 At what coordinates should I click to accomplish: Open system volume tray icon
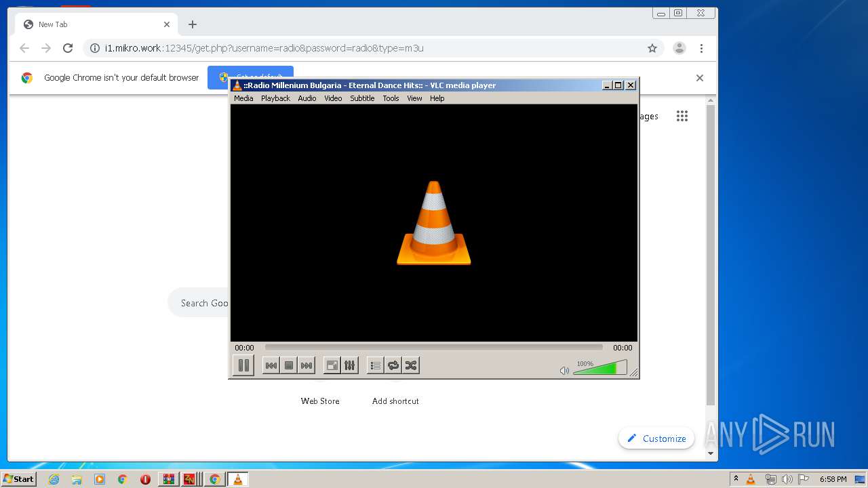(x=787, y=479)
